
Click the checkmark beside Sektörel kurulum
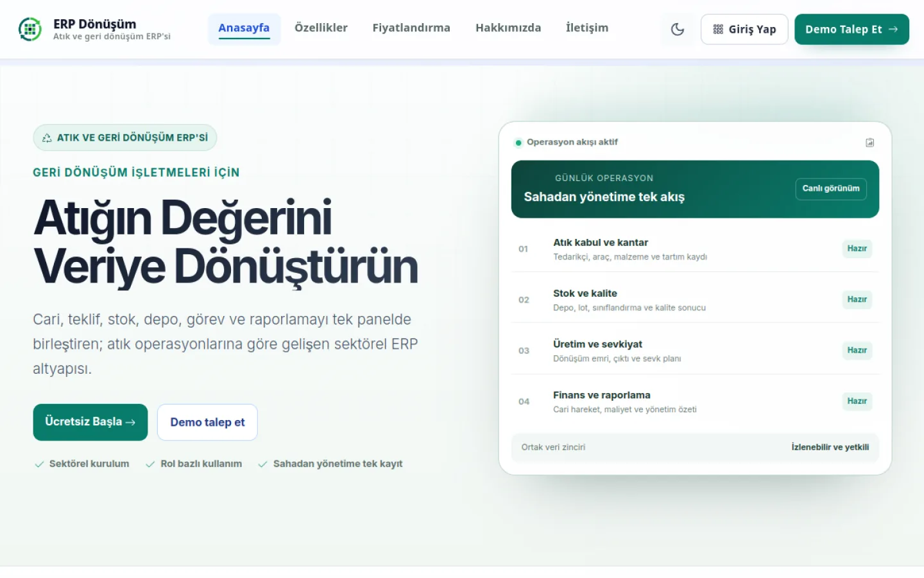click(x=39, y=464)
